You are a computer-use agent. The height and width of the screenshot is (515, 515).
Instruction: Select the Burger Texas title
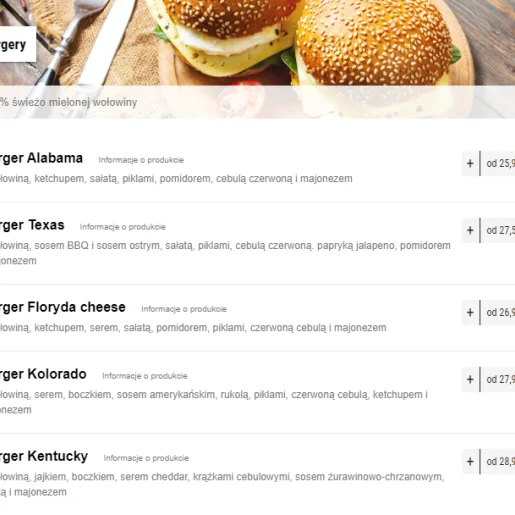pyautogui.click(x=32, y=225)
